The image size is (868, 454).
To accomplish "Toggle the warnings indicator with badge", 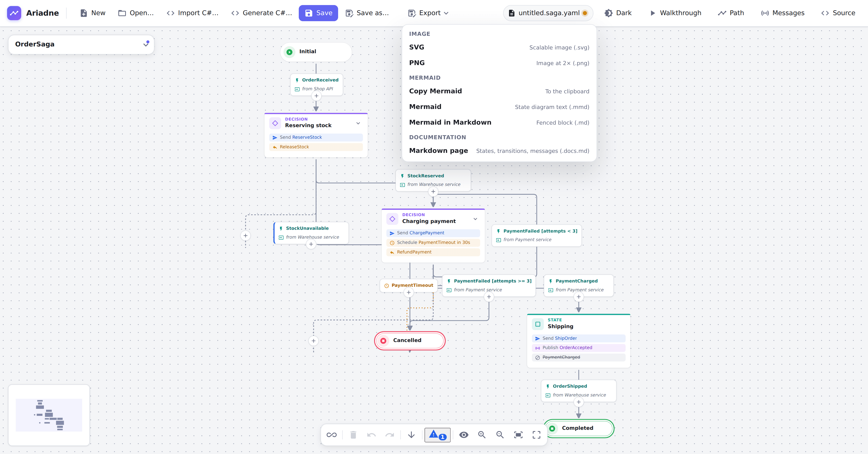I will point(437,435).
